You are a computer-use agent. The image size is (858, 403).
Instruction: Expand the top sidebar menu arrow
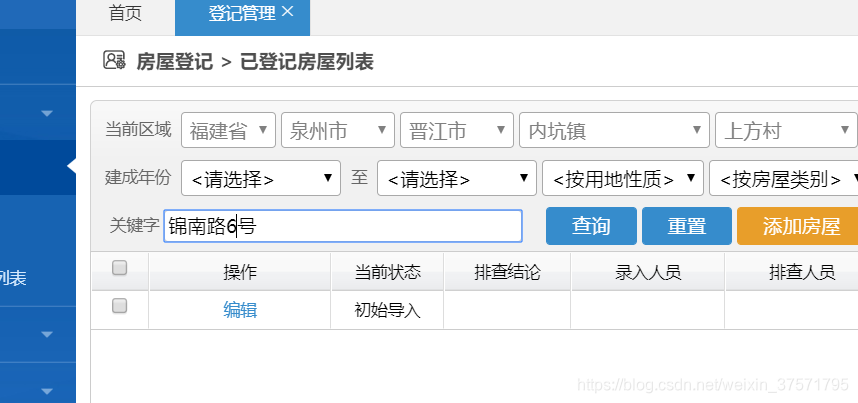pyautogui.click(x=47, y=113)
